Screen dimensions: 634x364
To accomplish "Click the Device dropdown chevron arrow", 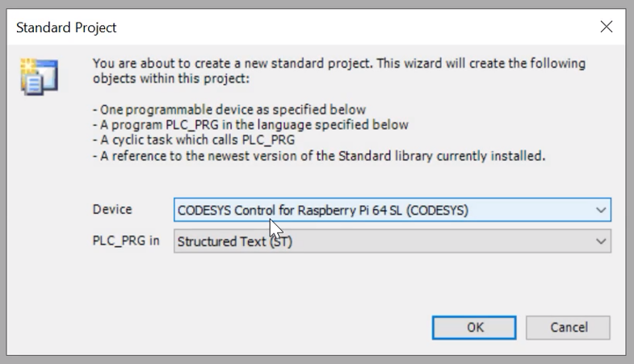I will [x=601, y=210].
